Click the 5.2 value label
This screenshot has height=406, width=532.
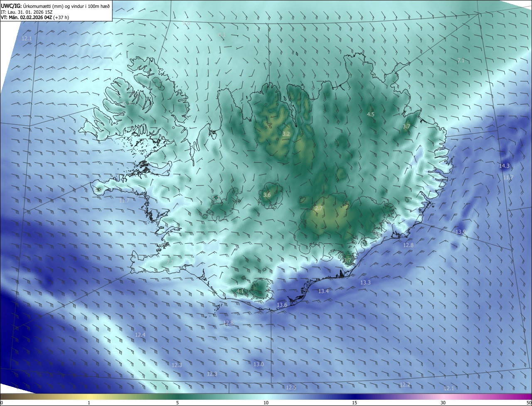pyautogui.click(x=216, y=198)
